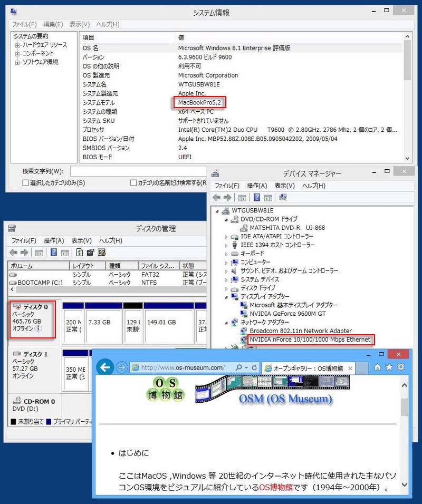The width and height of the screenshot is (422, 504).
Task: Click the offline info icon on Disk 0
Action: 39,328
